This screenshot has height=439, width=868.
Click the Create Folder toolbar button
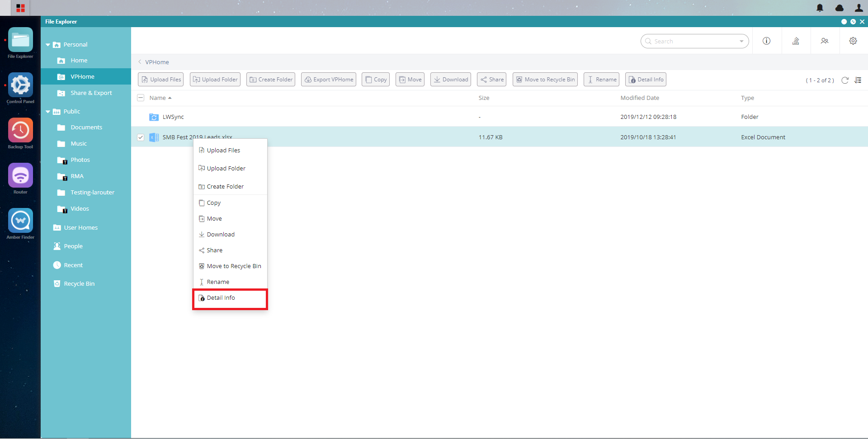(x=271, y=80)
